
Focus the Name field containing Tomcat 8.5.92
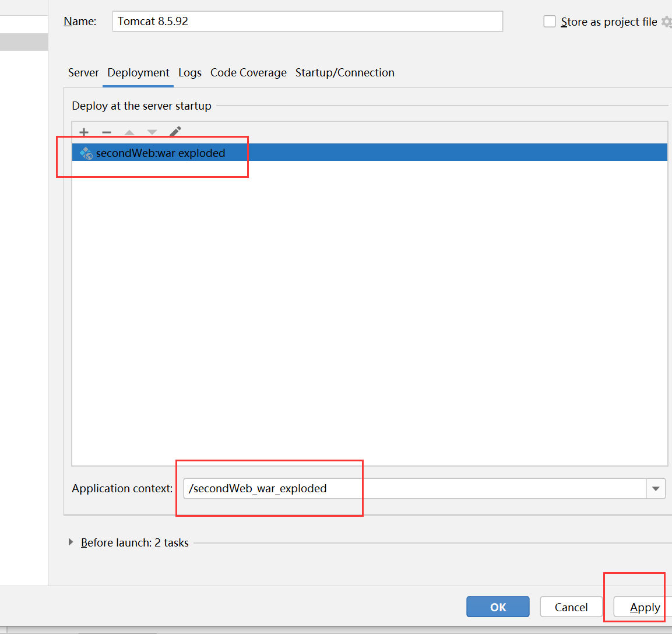click(307, 22)
